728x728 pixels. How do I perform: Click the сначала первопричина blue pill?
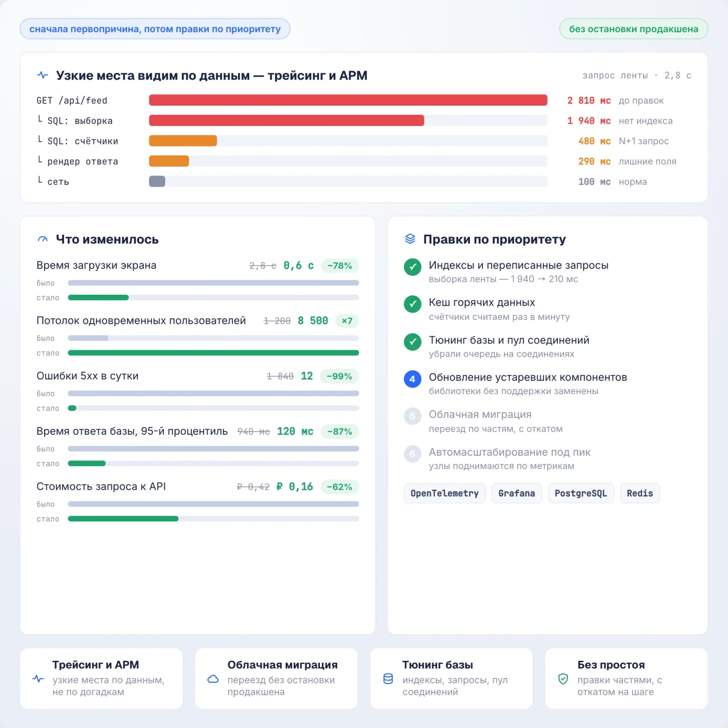click(x=155, y=29)
